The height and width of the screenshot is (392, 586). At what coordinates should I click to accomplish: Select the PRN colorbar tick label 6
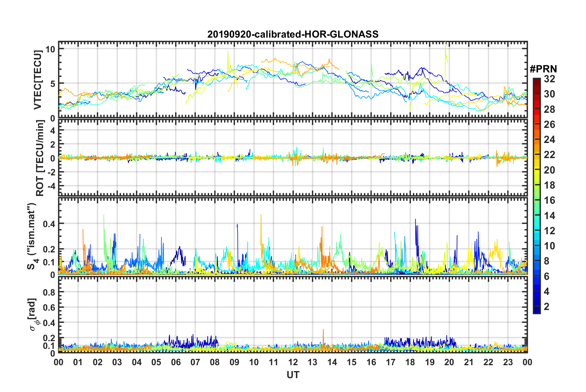pos(547,276)
